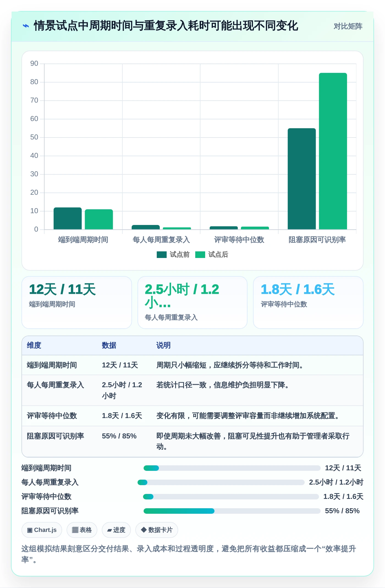Image resolution: width=385 pixels, height=588 pixels.
Task: Click the 数据卡片 tag chip
Action: [x=156, y=530]
